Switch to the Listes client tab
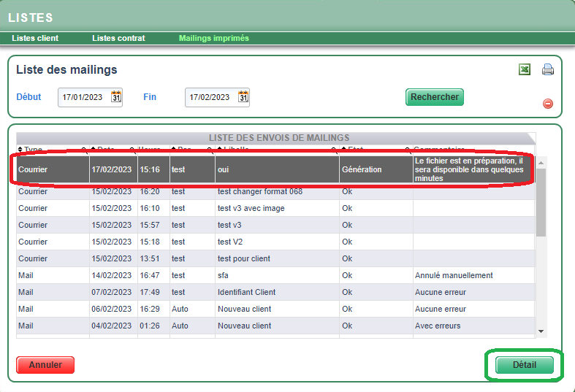The height and width of the screenshot is (392, 575). click(35, 38)
